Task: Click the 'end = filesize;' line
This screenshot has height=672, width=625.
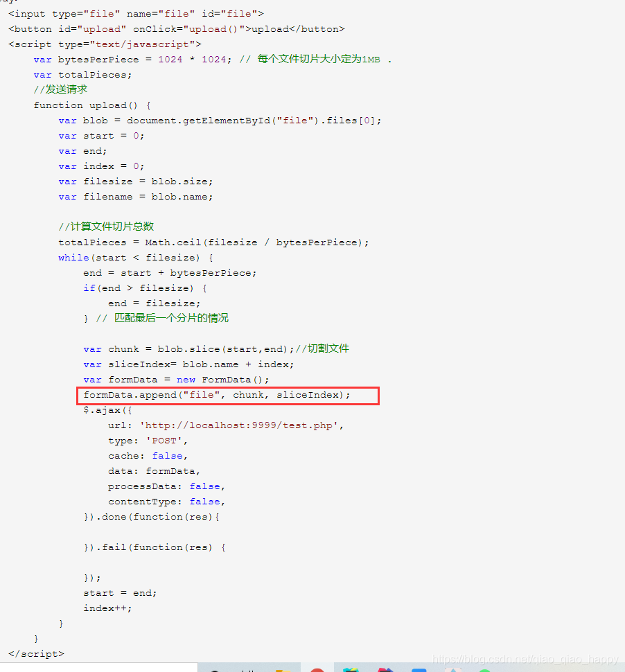Action: coord(154,303)
